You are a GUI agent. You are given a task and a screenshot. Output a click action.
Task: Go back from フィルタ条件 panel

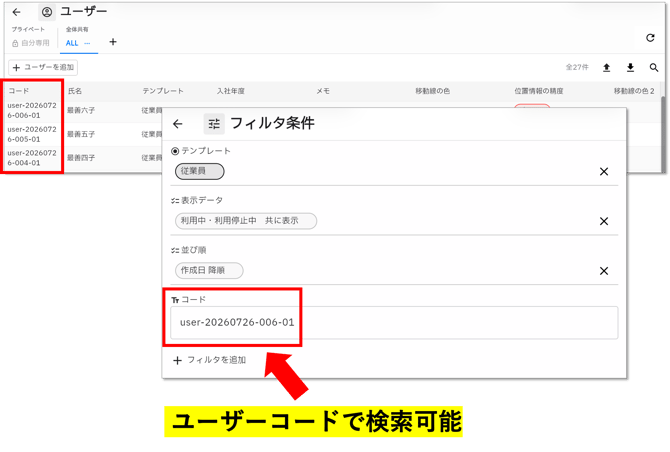(178, 124)
